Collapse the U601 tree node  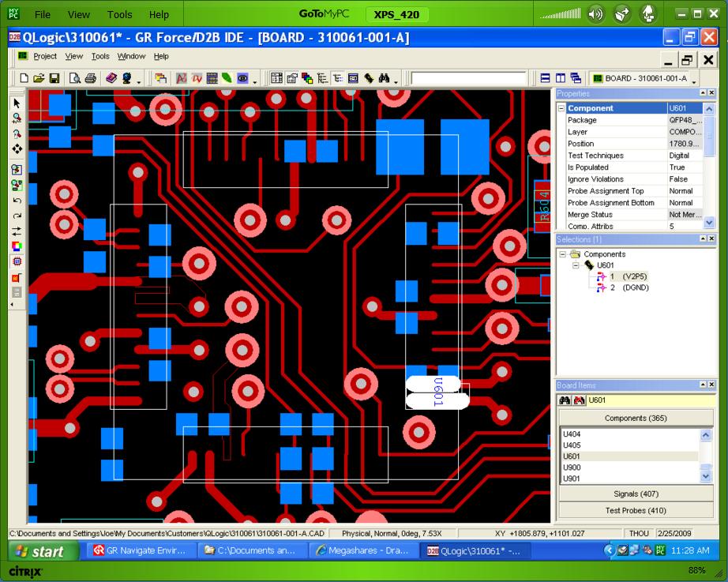tap(576, 265)
